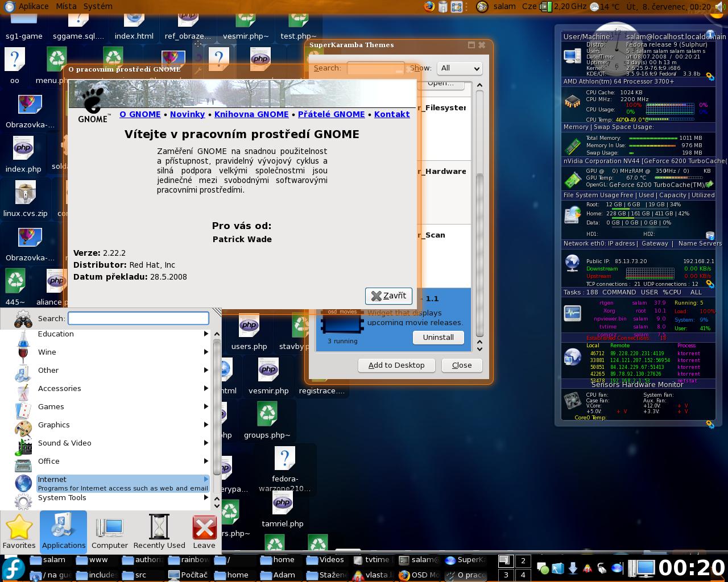
Task: Click the Add to Desktop button
Action: click(x=396, y=365)
